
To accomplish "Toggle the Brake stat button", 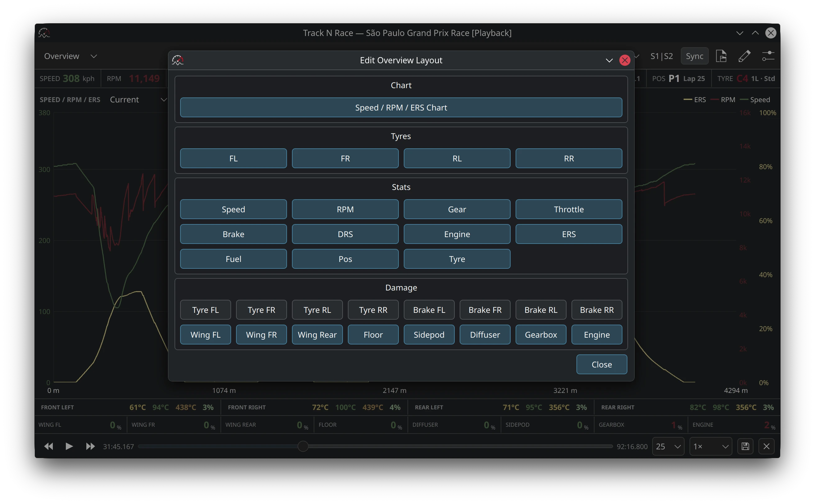I will (x=233, y=234).
